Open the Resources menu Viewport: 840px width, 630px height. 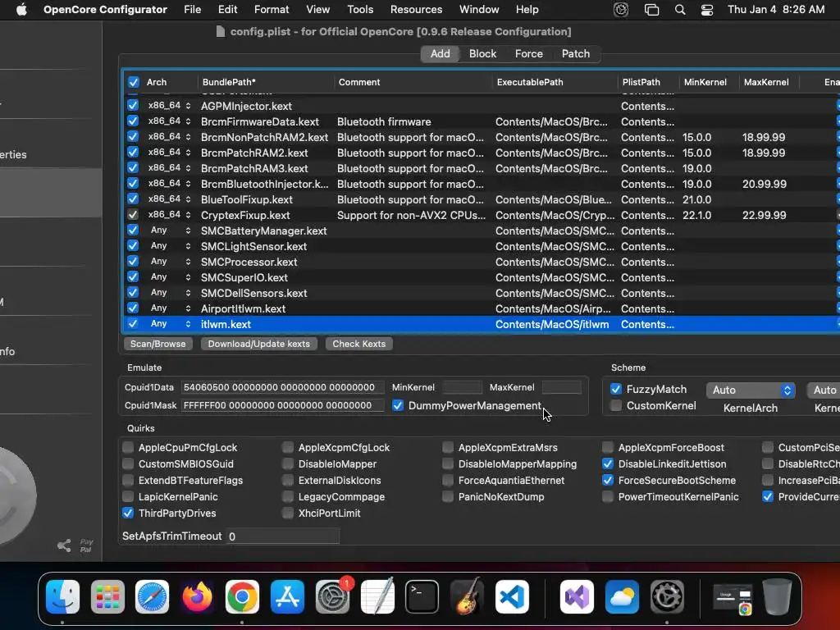point(416,10)
